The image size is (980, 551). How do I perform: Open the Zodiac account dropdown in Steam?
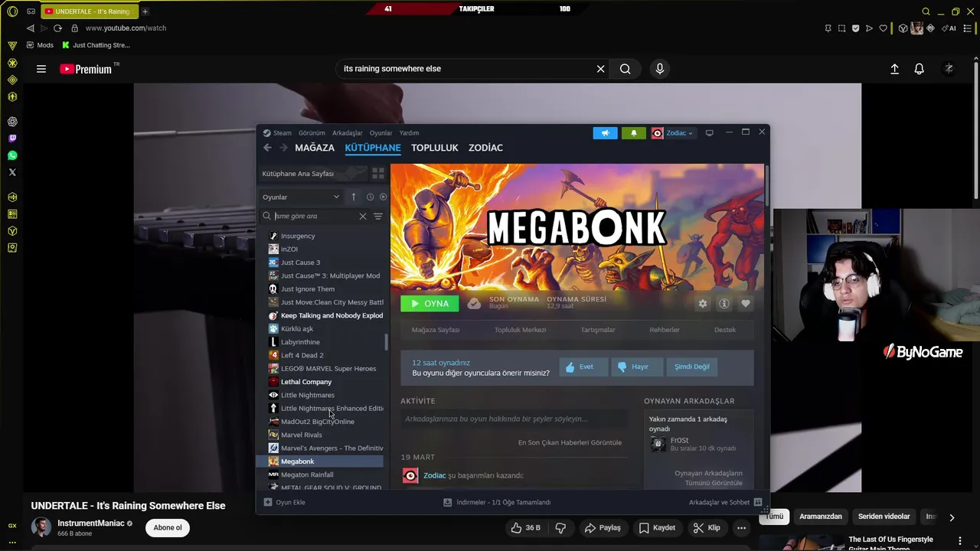(674, 133)
